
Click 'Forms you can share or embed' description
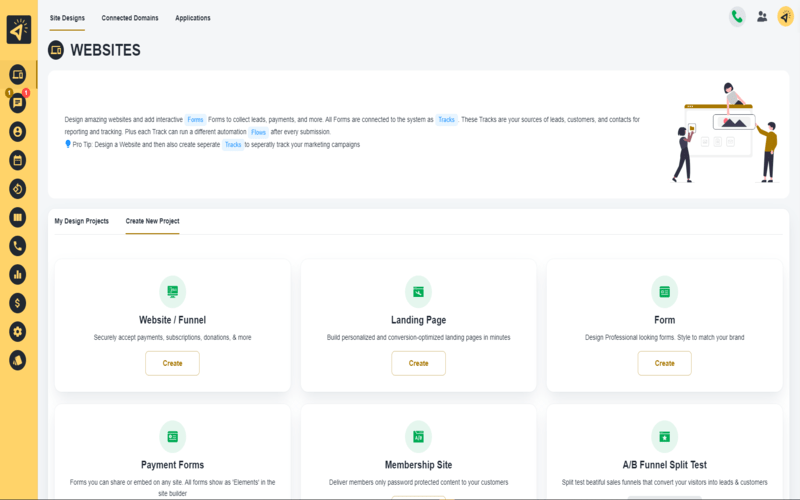click(172, 488)
